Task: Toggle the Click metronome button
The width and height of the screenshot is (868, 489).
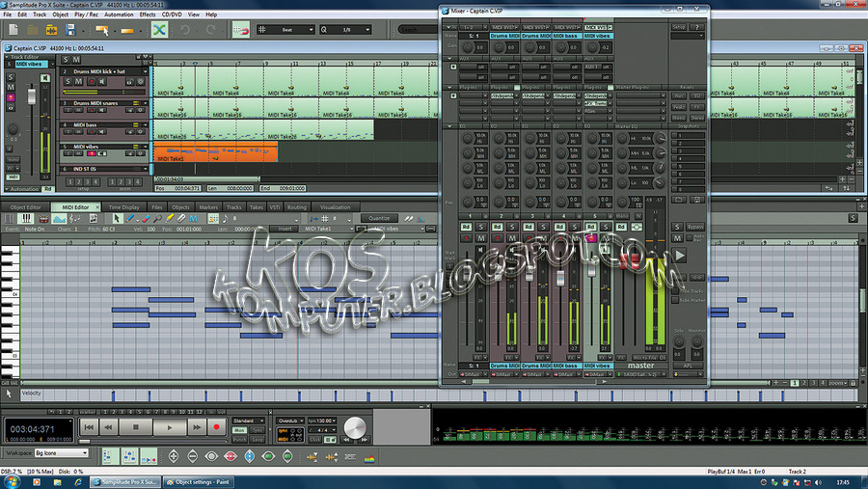Action: [x=315, y=439]
